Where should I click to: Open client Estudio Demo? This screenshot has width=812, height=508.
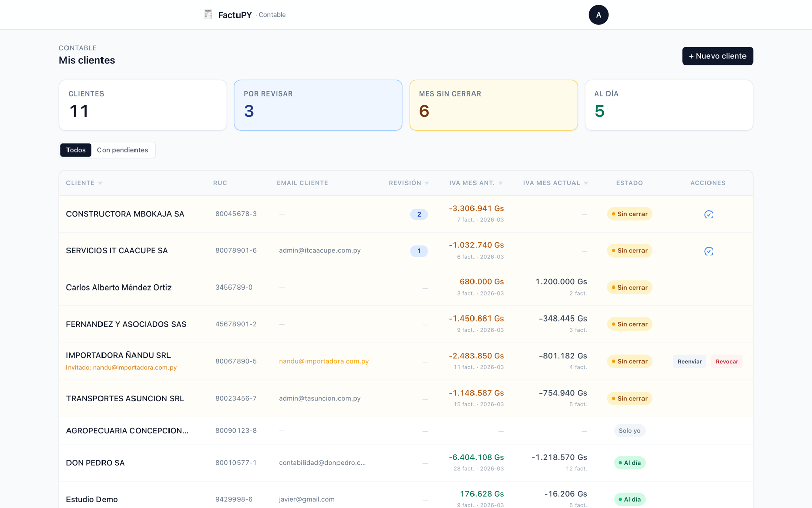pos(92,499)
